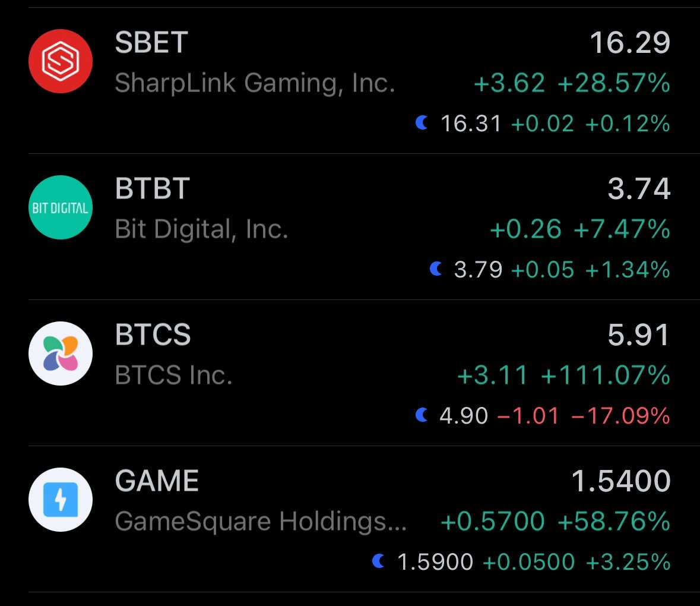The image size is (700, 606).
Task: Tap BTCS after-hours loss -17.09%
Action: click(x=620, y=415)
